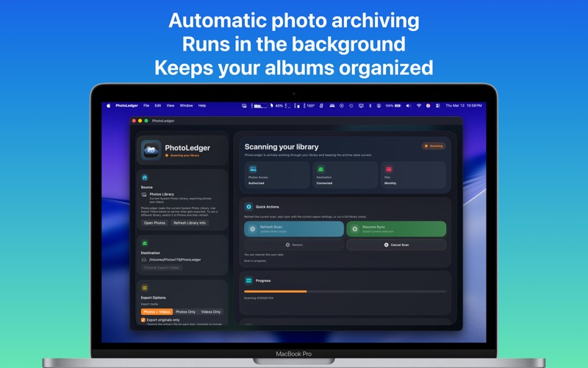Click the green icon in Destination Connected card
This screenshot has height=368, width=588.
tap(320, 169)
